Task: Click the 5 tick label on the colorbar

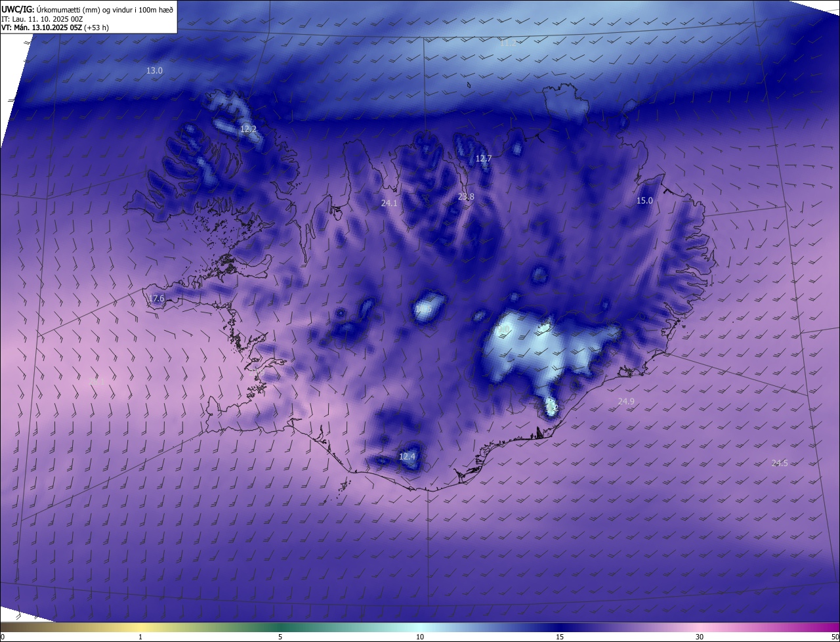Action: coord(280,637)
